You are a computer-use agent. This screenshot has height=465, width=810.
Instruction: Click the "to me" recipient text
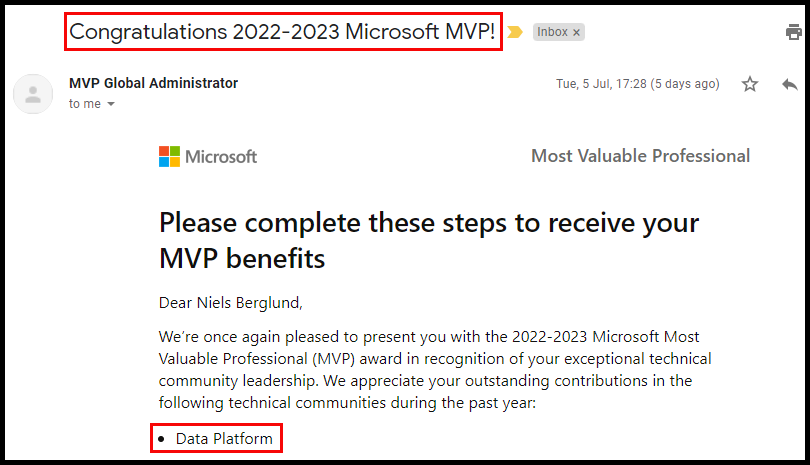click(x=85, y=104)
